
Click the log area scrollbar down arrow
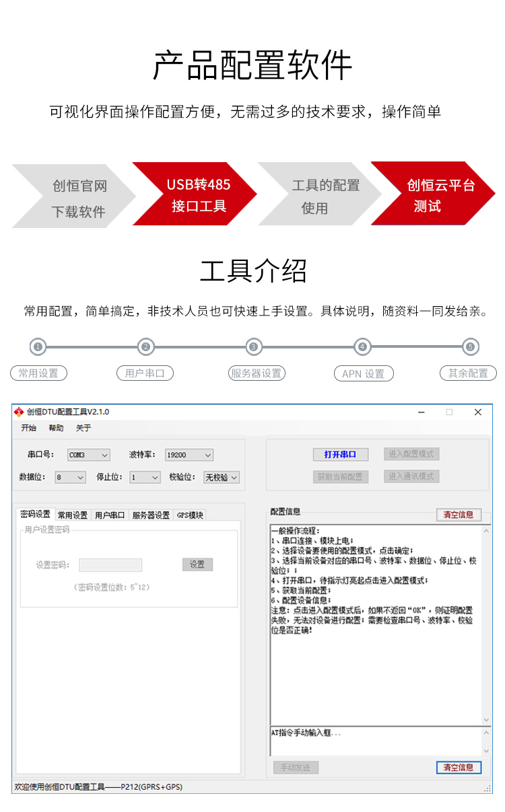tap(487, 719)
